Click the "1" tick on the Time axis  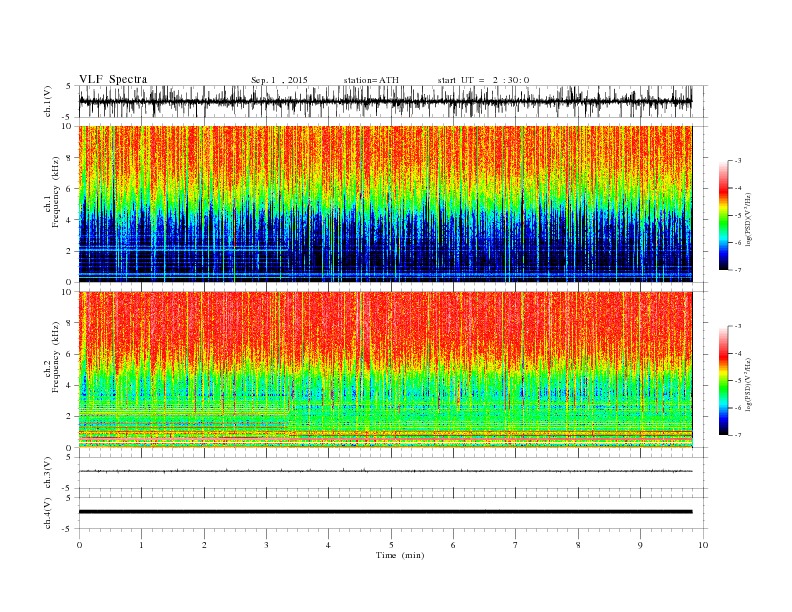141,545
